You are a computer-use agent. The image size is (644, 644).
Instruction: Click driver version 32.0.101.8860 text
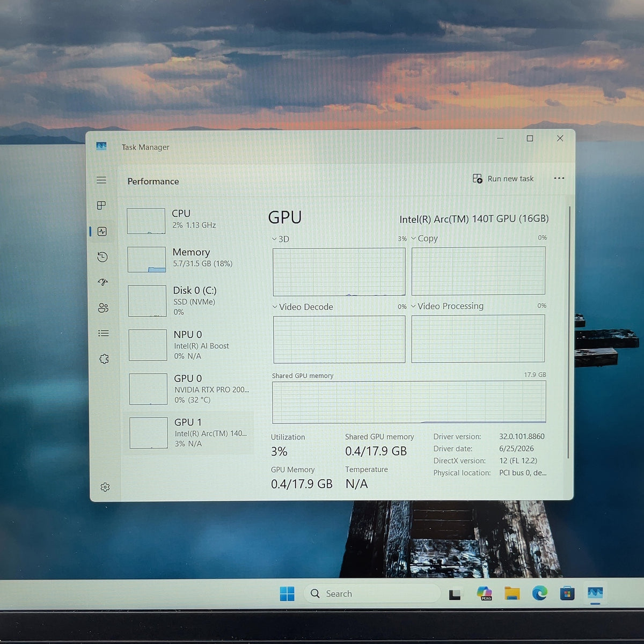[522, 437]
